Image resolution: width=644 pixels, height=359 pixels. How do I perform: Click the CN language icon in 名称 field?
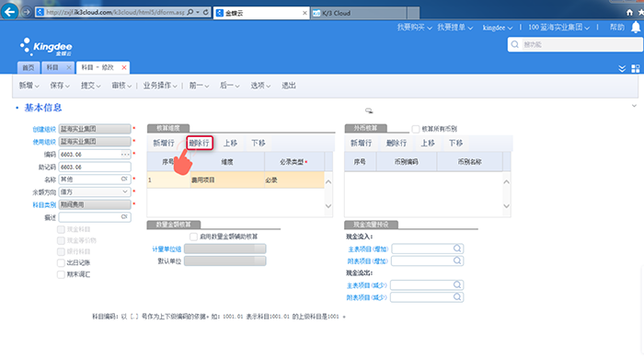[x=124, y=179]
